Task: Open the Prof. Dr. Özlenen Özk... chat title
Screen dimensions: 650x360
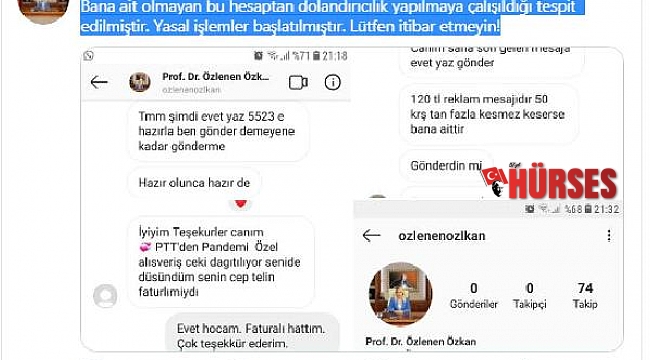Action: pyautogui.click(x=216, y=77)
